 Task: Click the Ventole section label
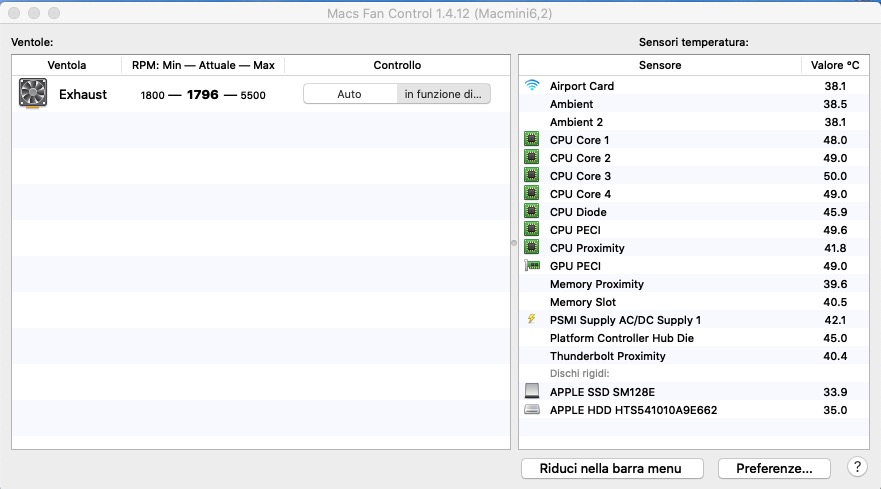(32, 42)
